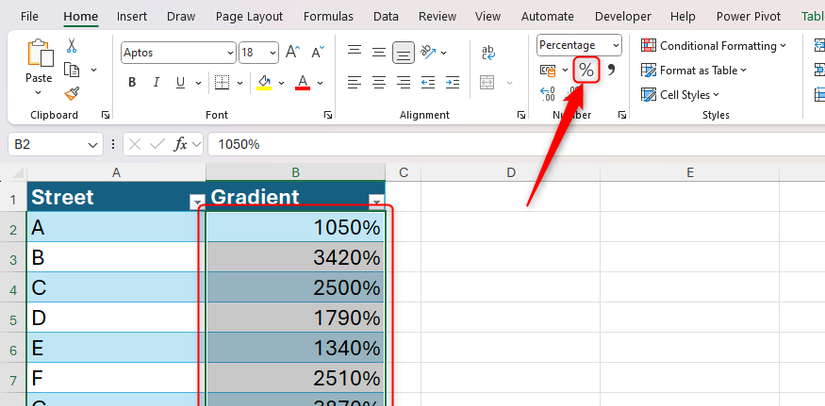825x406 pixels.
Task: Copy the selection with the Copy icon
Action: click(72, 69)
